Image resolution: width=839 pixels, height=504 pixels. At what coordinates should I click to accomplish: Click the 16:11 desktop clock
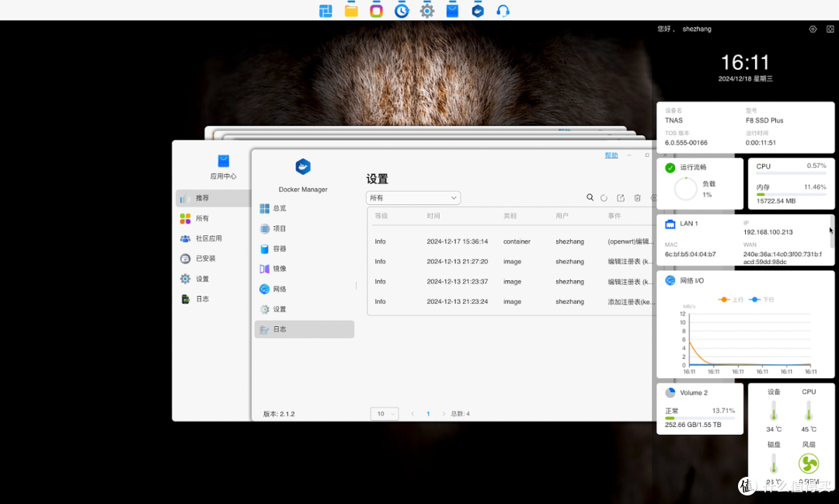coord(745,63)
